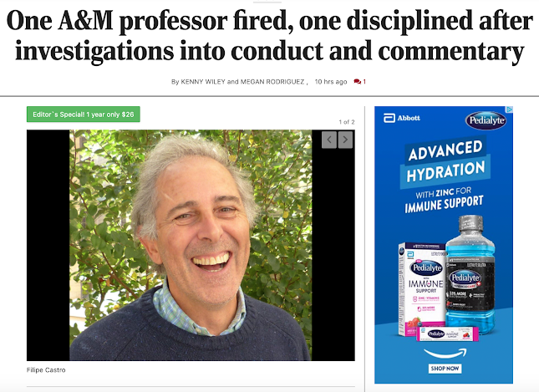Viewport: 539px width, 392px height.
Task: Click the Pedialyte Immune Support box image
Action: pyautogui.click(x=422, y=289)
